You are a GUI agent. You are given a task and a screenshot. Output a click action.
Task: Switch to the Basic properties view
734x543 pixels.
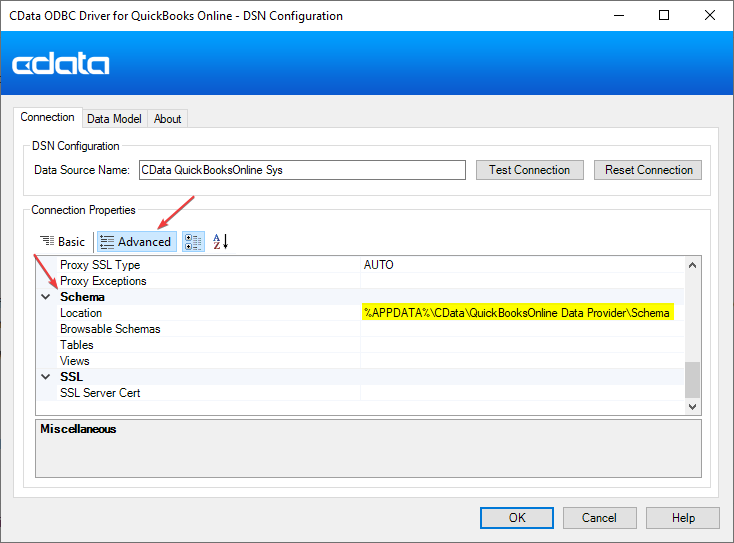click(63, 242)
